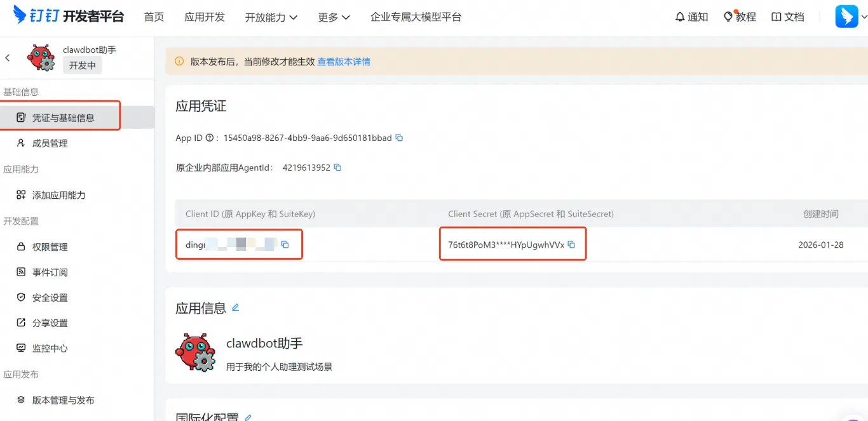Click the Client Secret column header
The image size is (868, 421).
click(x=531, y=214)
